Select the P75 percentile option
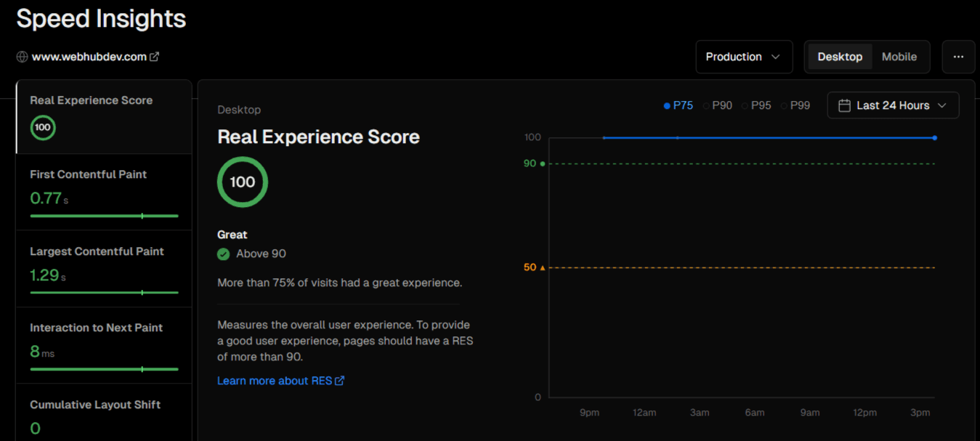The height and width of the screenshot is (441, 980). coord(679,105)
